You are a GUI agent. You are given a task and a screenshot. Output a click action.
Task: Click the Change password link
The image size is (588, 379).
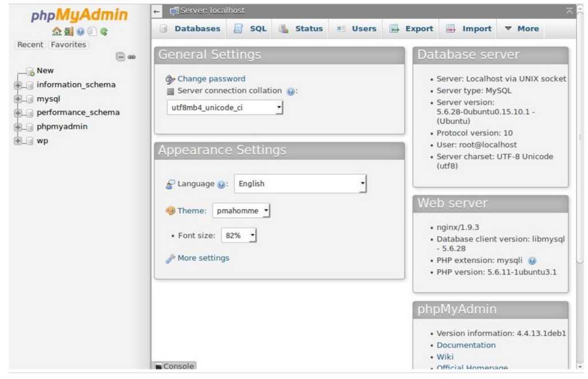click(211, 79)
